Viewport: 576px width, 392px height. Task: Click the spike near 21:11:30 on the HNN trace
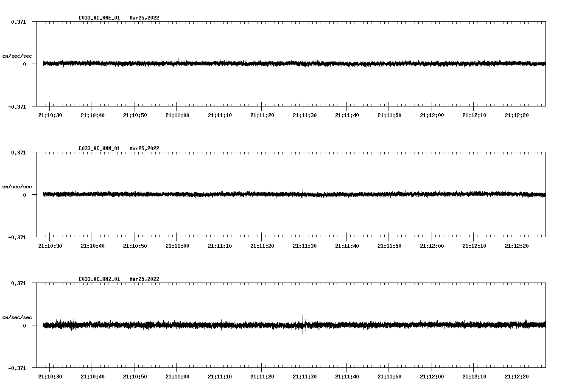[302, 193]
